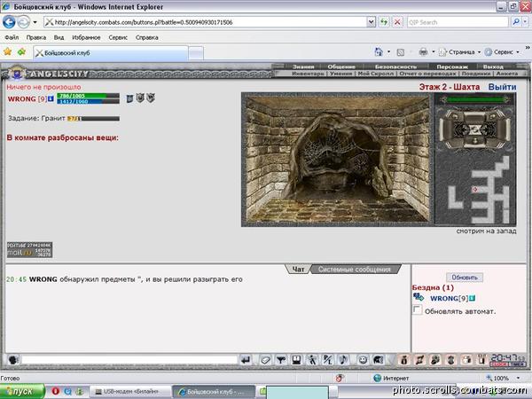Click the Обновить button
532x399 pixels.
tap(465, 278)
